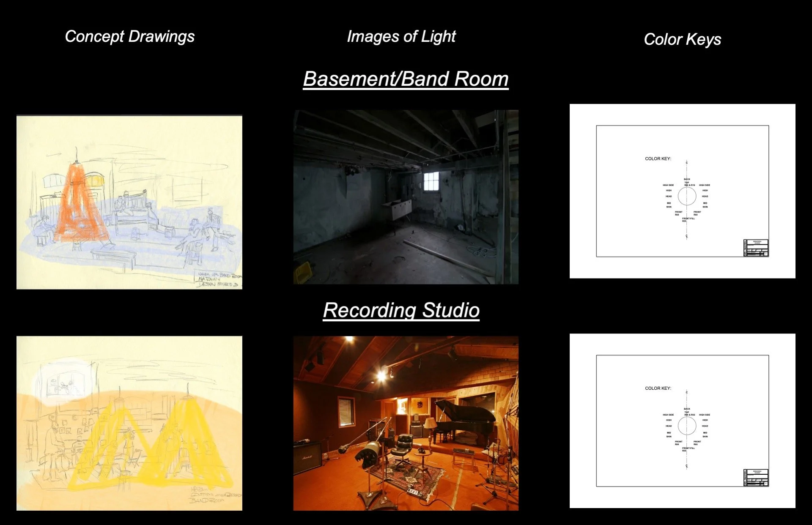Image resolution: width=812 pixels, height=525 pixels.
Task: Select the Images of Light column title
Action: [401, 36]
